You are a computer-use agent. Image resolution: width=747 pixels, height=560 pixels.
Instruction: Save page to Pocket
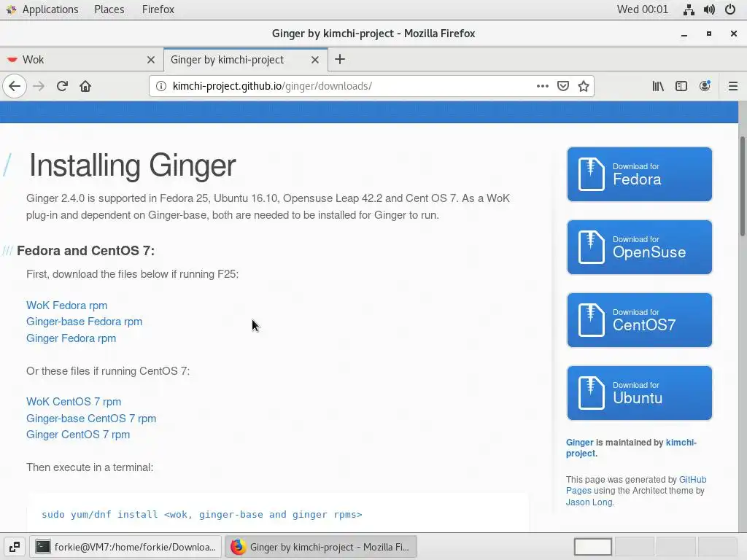point(563,86)
